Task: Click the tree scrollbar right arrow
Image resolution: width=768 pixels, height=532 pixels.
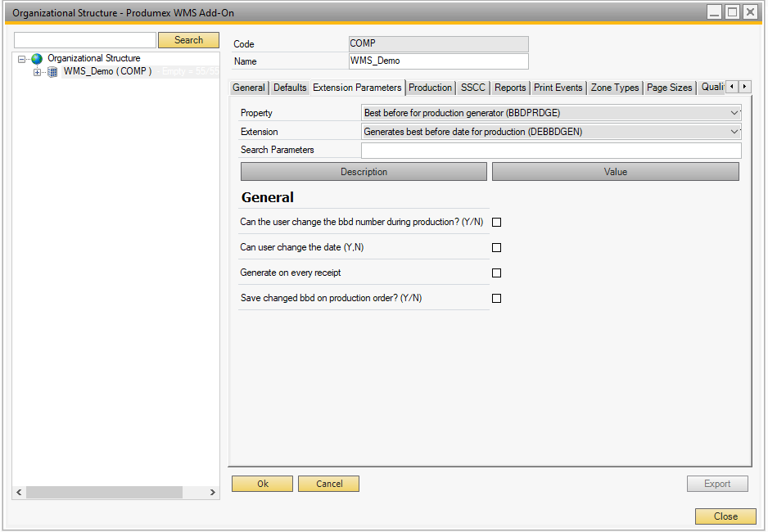Action: pos(213,493)
